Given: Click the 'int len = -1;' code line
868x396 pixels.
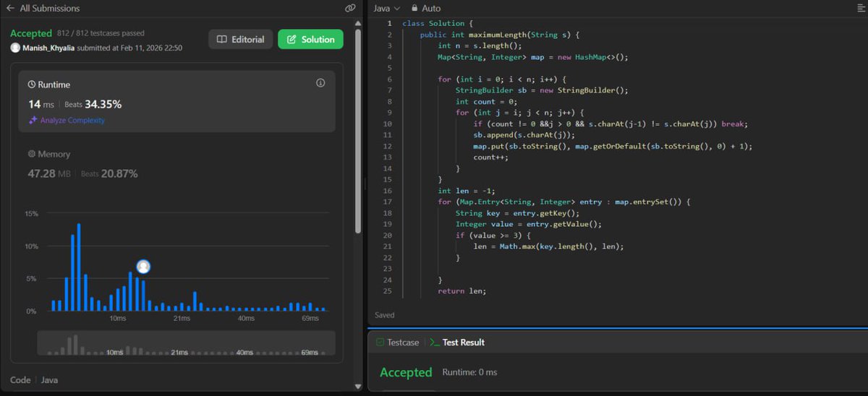Looking at the screenshot, I should coord(466,191).
